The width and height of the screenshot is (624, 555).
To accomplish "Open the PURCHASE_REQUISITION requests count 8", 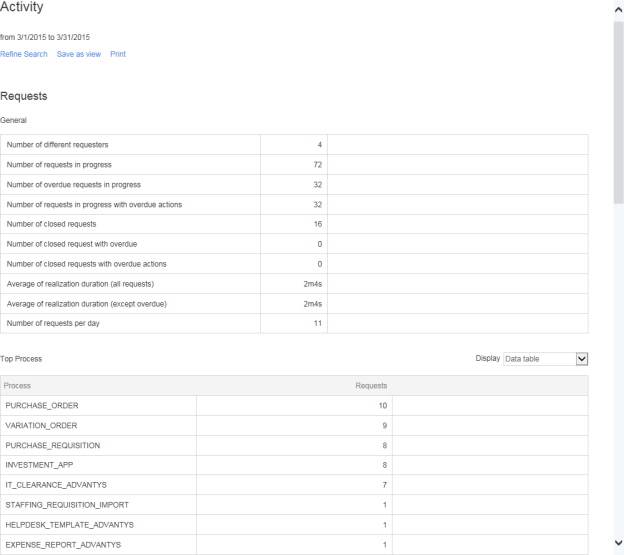I will pyautogui.click(x=384, y=445).
